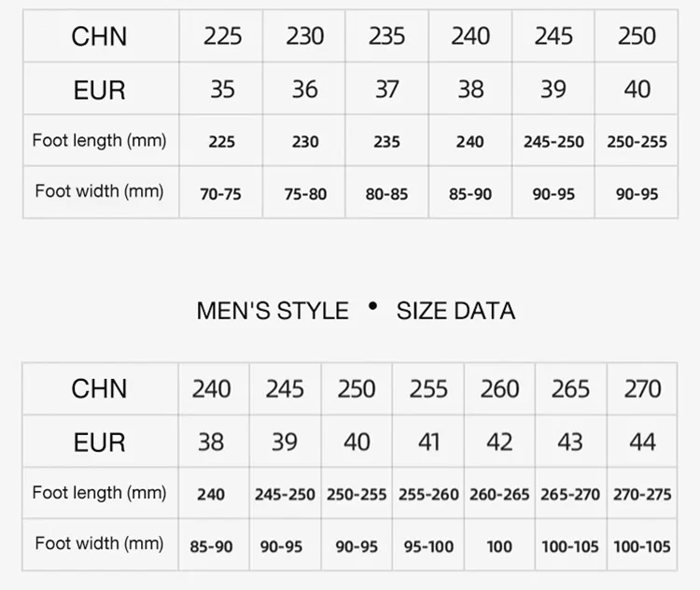Click foot length 260-265 cell
The height and width of the screenshot is (590, 700).
point(499,495)
